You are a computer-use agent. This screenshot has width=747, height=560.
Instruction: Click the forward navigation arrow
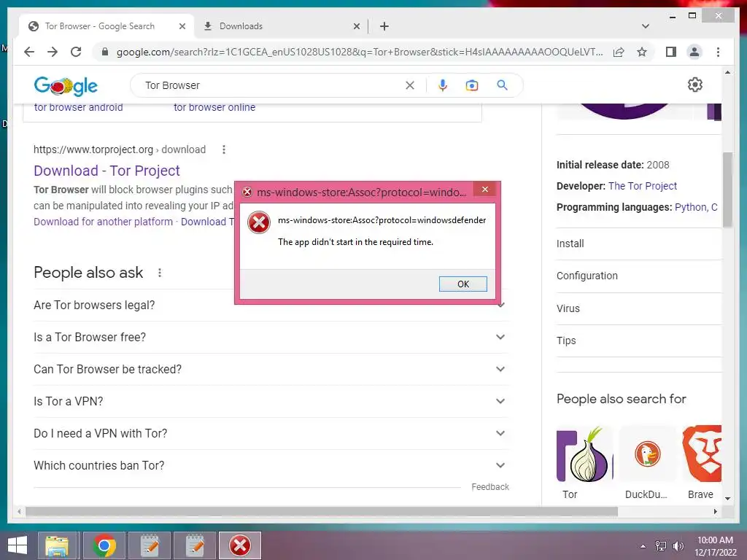click(53, 52)
